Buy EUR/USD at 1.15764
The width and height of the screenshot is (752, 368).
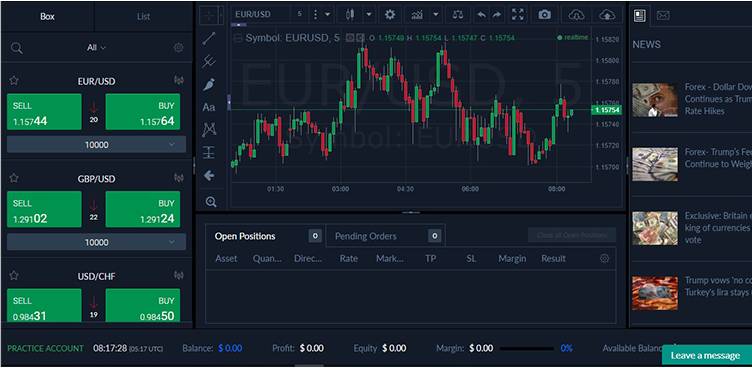143,112
